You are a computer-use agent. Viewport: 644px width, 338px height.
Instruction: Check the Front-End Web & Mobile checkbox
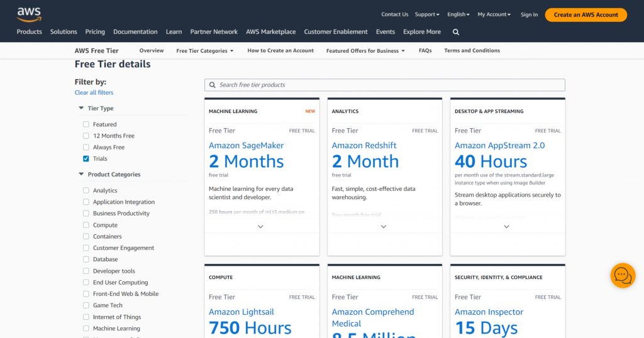click(x=86, y=293)
